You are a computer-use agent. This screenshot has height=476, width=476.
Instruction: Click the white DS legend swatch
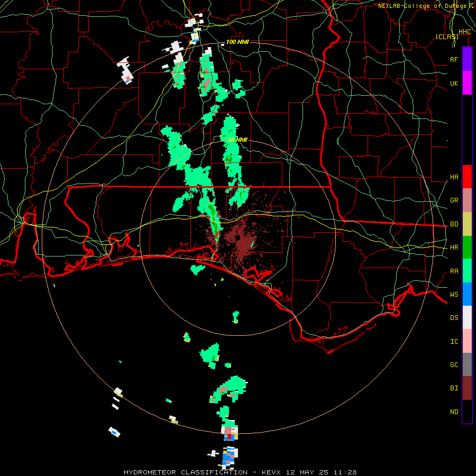(467, 317)
